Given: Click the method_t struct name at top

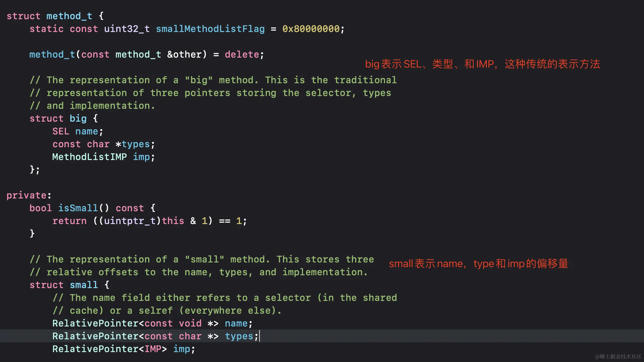Looking at the screenshot, I should (69, 16).
